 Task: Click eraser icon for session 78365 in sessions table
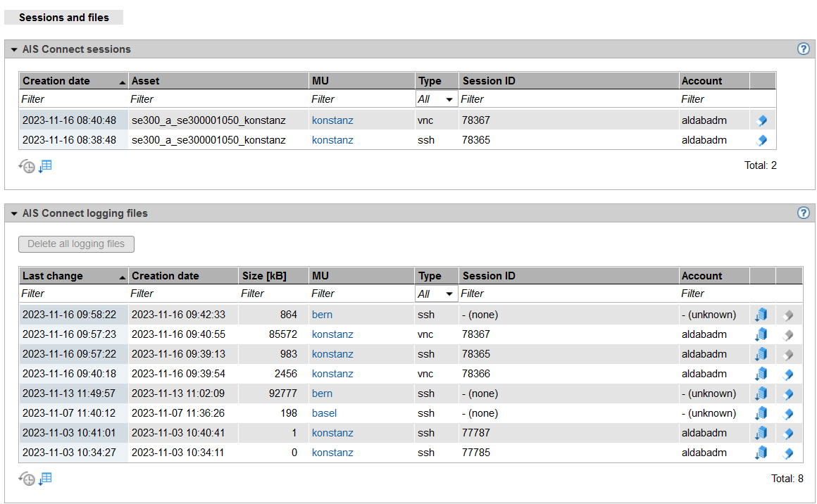(x=761, y=140)
